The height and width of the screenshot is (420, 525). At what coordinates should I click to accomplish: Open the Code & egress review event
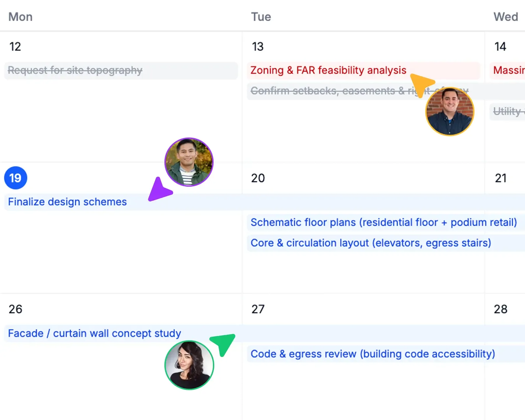click(x=386, y=354)
